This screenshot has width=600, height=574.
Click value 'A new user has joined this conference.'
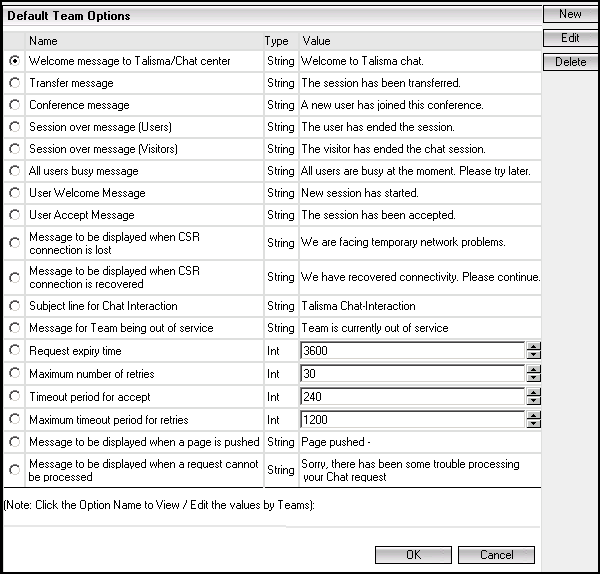pyautogui.click(x=392, y=105)
